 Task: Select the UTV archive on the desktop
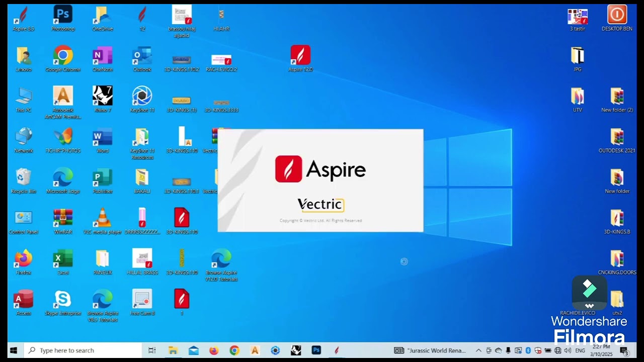point(578,100)
